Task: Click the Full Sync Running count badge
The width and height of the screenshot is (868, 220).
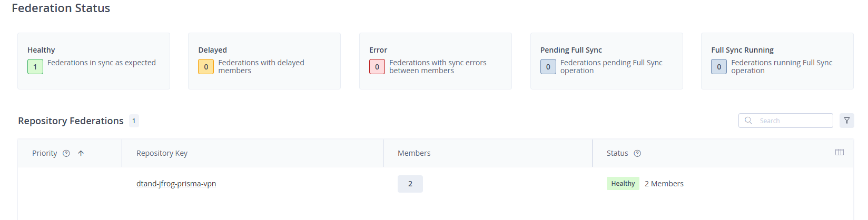Action: [719, 67]
